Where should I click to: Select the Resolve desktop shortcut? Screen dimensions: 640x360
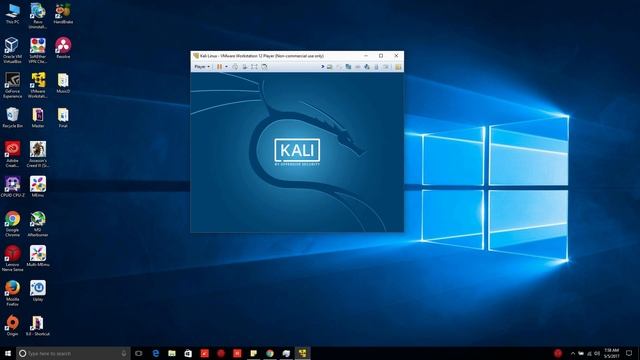[x=63, y=48]
